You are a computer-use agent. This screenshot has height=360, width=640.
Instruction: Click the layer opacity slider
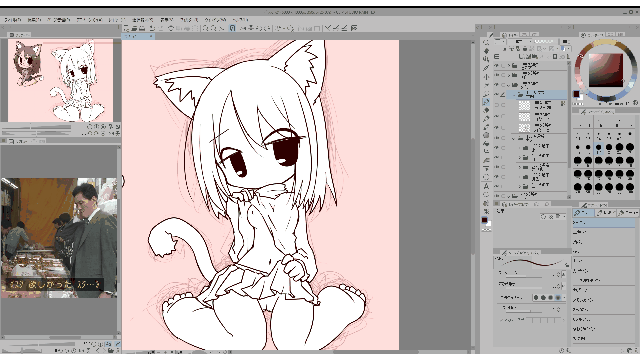pos(545,42)
